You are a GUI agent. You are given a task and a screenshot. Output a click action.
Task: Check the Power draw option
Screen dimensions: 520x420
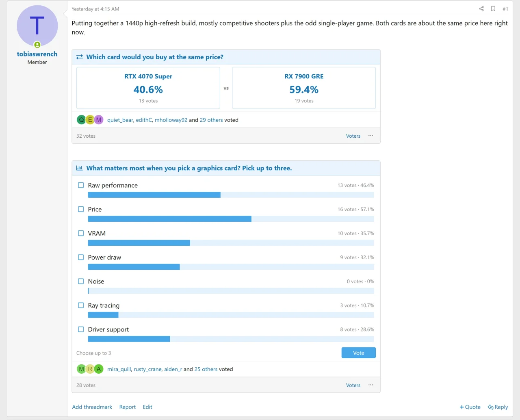81,257
